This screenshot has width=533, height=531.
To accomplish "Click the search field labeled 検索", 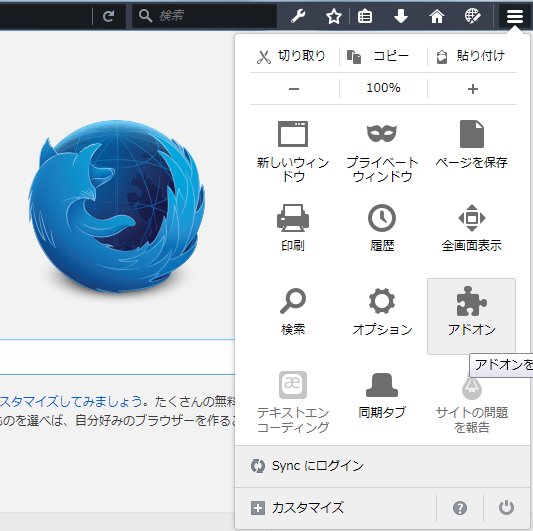I will (204, 16).
